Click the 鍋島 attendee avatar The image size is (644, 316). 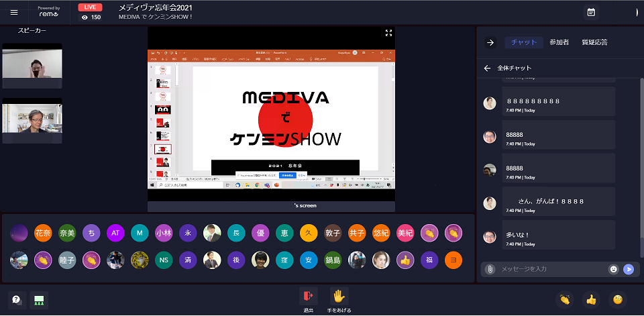(333, 260)
